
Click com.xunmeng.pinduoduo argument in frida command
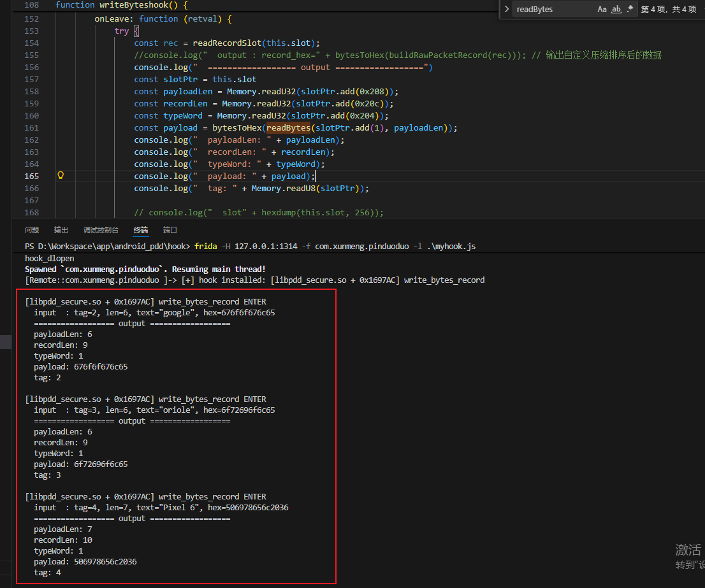362,246
